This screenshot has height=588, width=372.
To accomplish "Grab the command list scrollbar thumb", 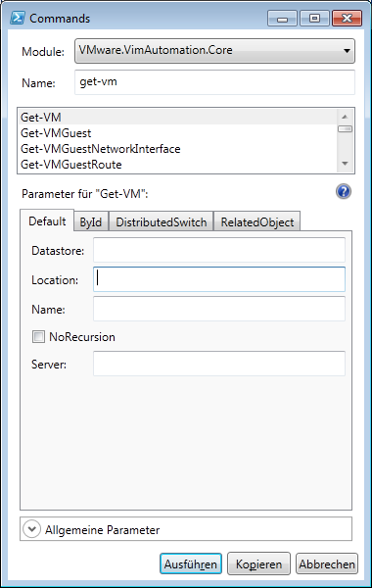I will click(345, 129).
